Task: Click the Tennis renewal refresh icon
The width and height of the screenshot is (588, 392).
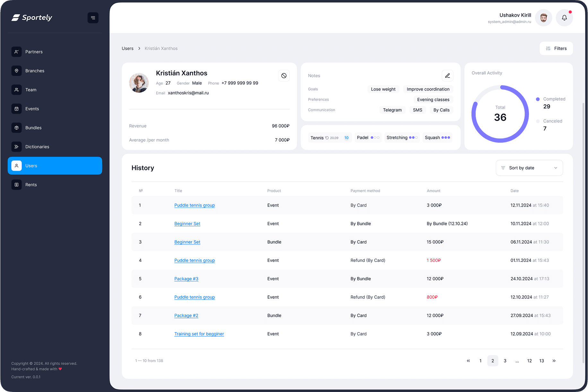Action: (x=327, y=138)
